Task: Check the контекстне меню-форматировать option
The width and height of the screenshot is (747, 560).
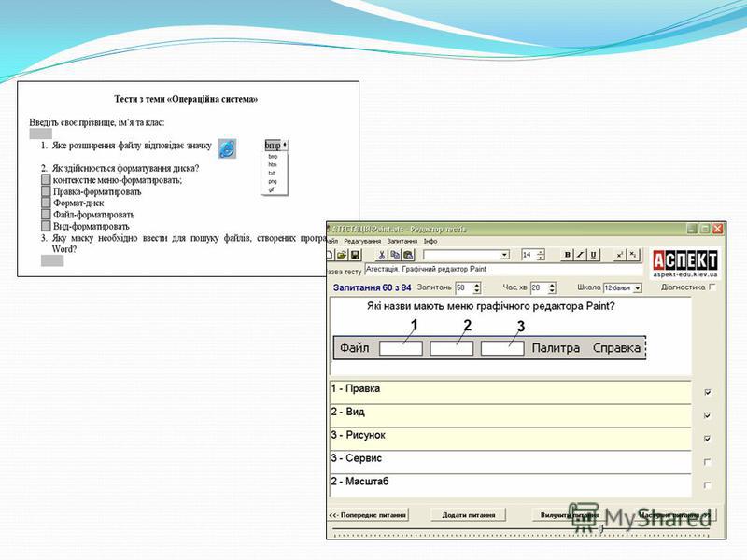Action: tap(46, 179)
